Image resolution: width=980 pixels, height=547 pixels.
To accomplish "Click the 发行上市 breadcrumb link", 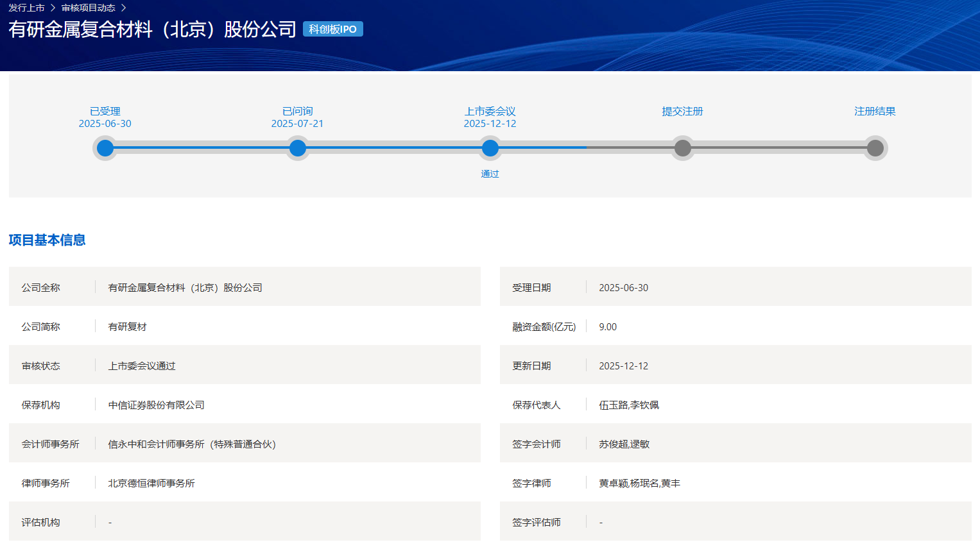I will pyautogui.click(x=26, y=8).
